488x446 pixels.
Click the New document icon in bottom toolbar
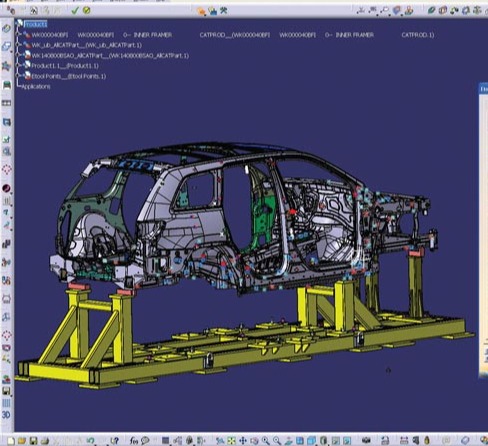pyautogui.click(x=11, y=441)
